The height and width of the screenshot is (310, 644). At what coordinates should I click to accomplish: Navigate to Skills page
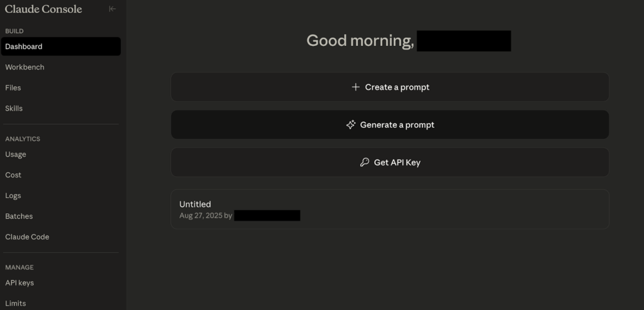[14, 108]
